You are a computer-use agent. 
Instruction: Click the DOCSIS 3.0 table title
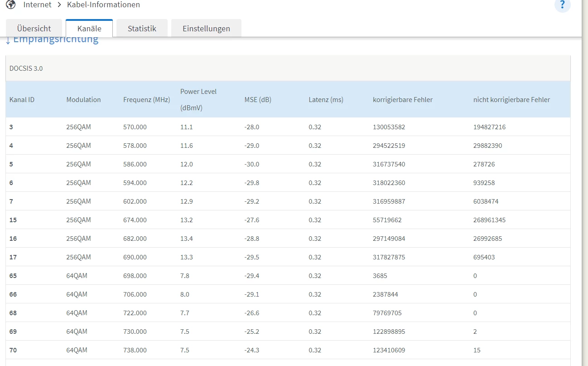26,68
